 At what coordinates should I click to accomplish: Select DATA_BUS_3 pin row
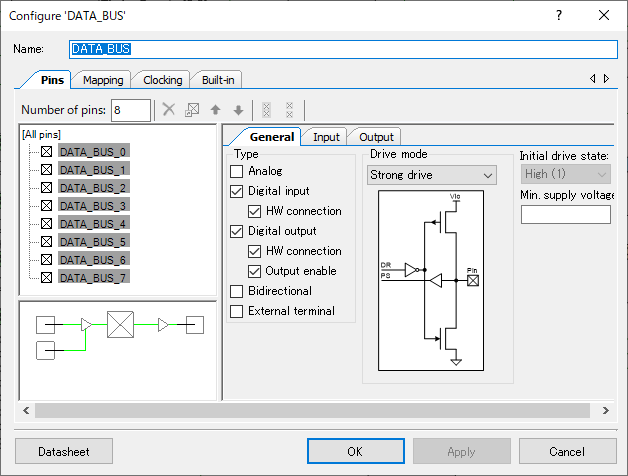click(x=93, y=206)
